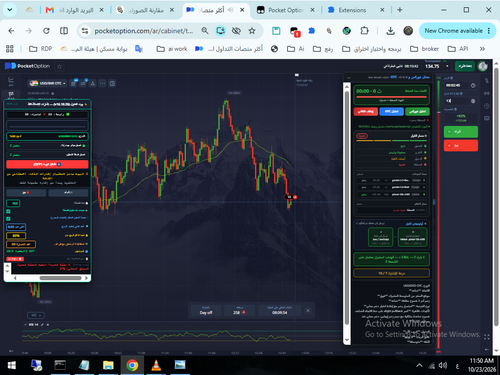Click the red progress bar under the 00:00 timer
500x375 pixels.
point(392,97)
